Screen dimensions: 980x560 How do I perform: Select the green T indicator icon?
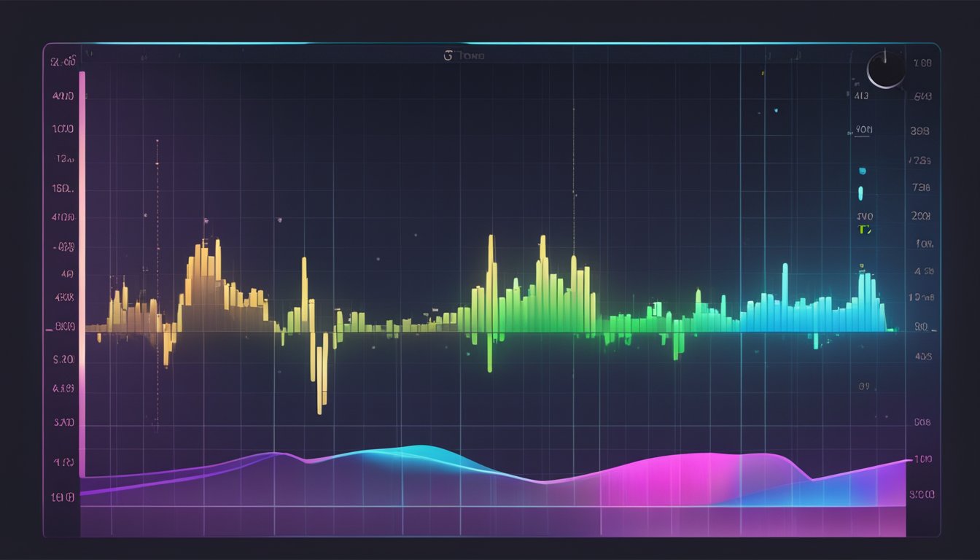pos(863,229)
